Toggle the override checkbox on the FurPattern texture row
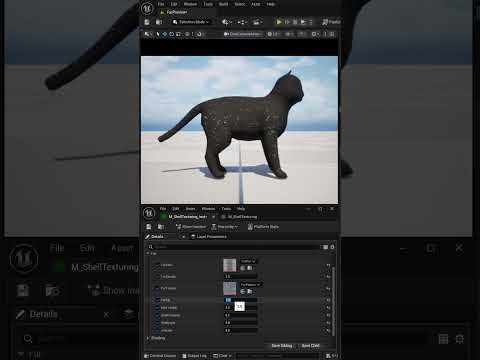The height and width of the screenshot is (360, 480). (x=156, y=288)
